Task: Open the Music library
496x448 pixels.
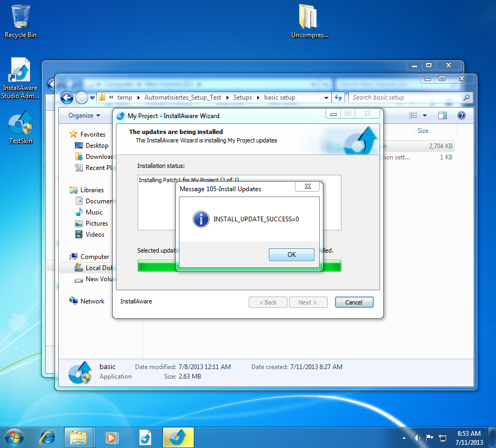Action: point(89,212)
